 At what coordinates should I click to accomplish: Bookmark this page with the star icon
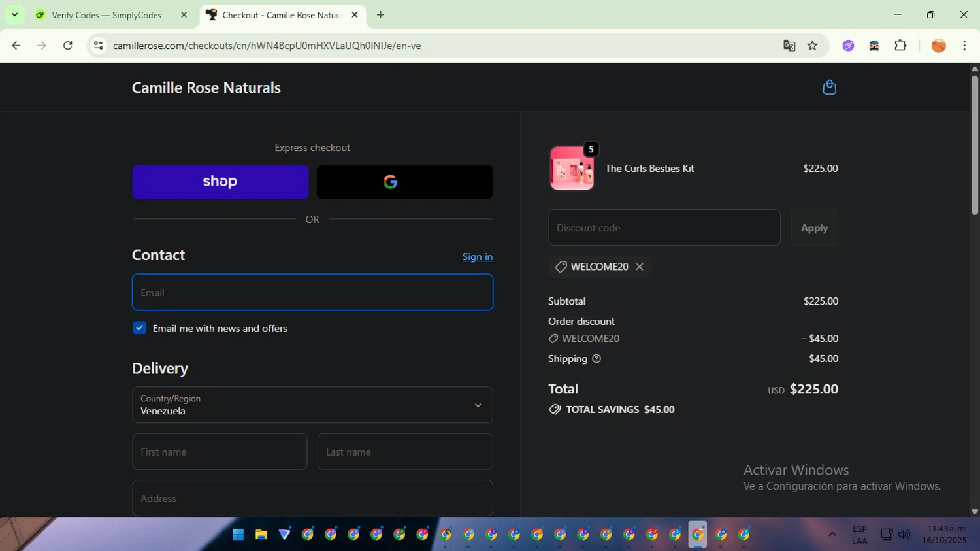pos(813,46)
